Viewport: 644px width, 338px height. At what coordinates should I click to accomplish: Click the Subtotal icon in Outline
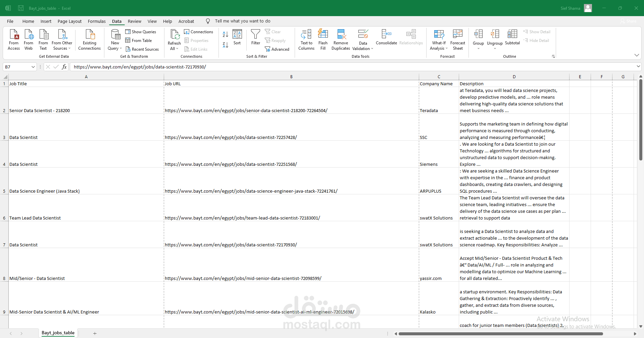click(x=512, y=37)
